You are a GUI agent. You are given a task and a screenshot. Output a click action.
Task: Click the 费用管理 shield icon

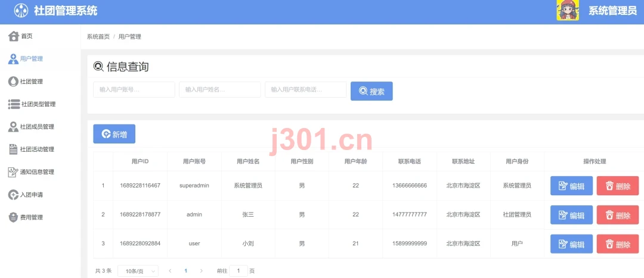coord(13,217)
